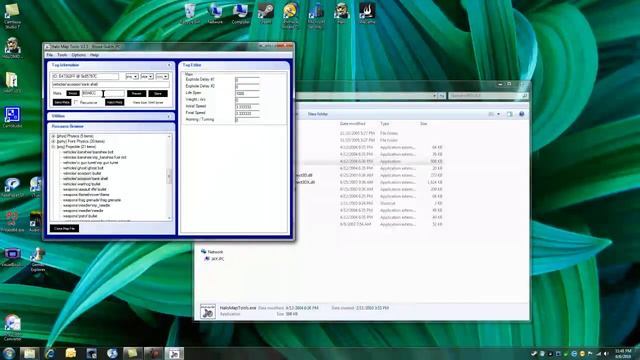The width and height of the screenshot is (640, 360).
Task: Click the HaloMapTools.exe icon in Explorer details pane
Action: [208, 311]
